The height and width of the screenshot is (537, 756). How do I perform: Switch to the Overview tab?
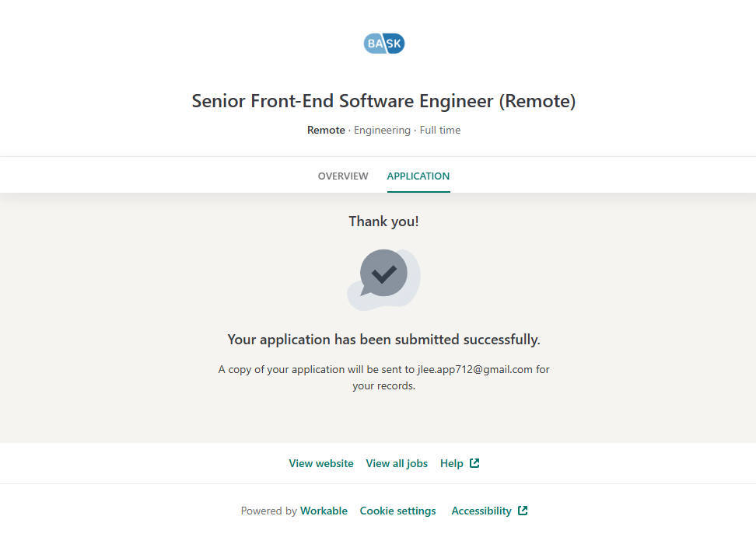[x=343, y=176]
